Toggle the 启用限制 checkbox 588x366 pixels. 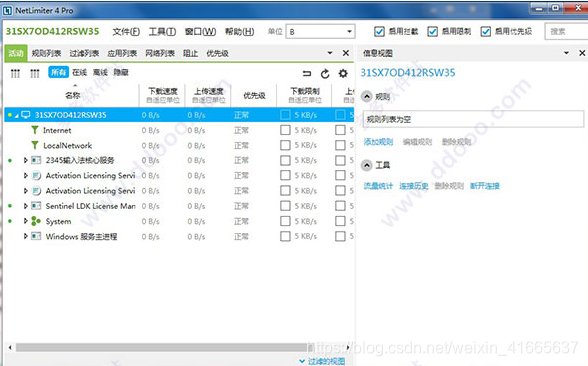432,32
